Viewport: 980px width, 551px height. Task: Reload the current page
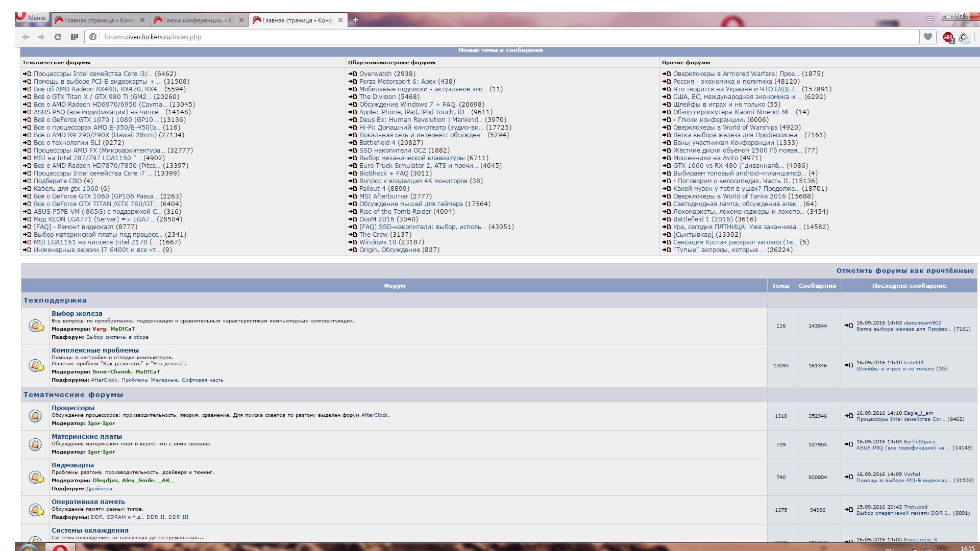tap(58, 37)
